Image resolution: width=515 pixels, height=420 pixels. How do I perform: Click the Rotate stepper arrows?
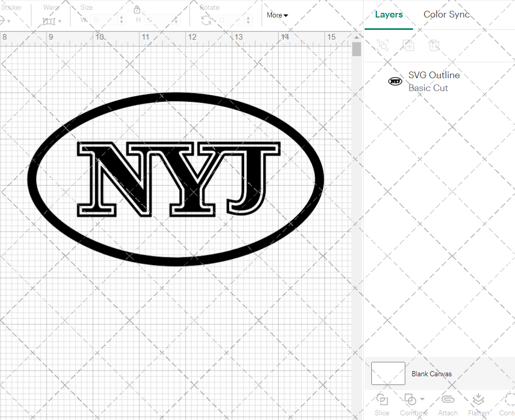click(248, 20)
